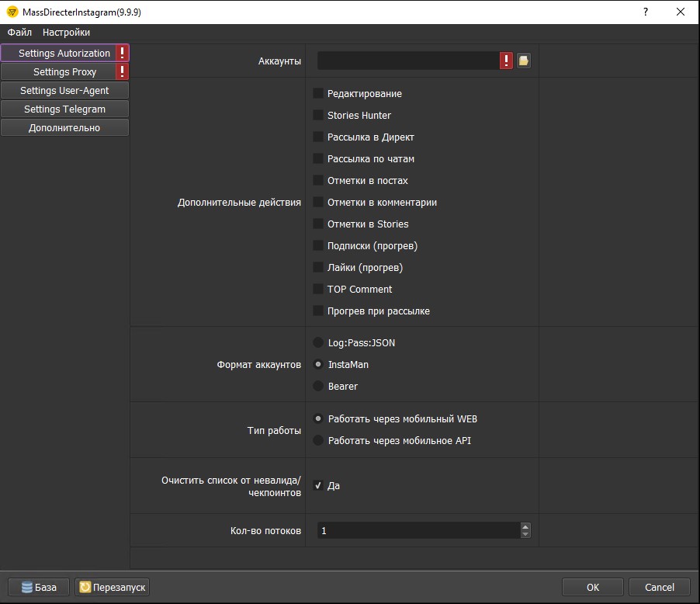Tick the TOP Comment checkbox
This screenshot has width=700, height=604.
pyautogui.click(x=318, y=289)
